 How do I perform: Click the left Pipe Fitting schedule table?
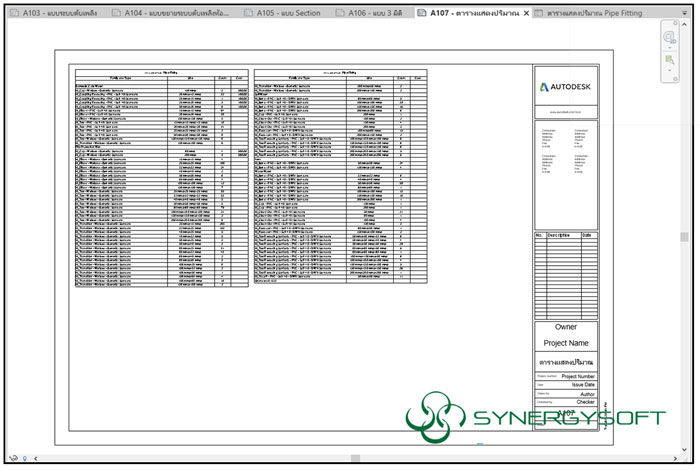[x=160, y=178]
